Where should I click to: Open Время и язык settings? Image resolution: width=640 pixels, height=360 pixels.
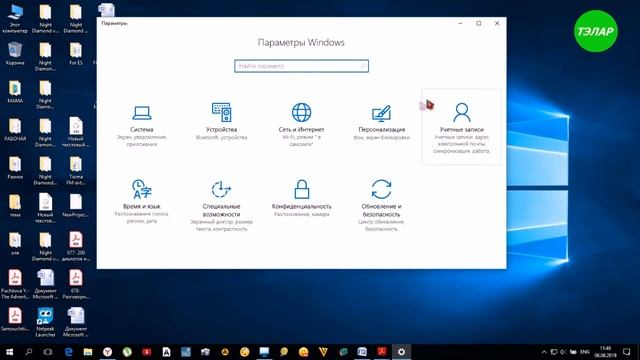point(142,201)
